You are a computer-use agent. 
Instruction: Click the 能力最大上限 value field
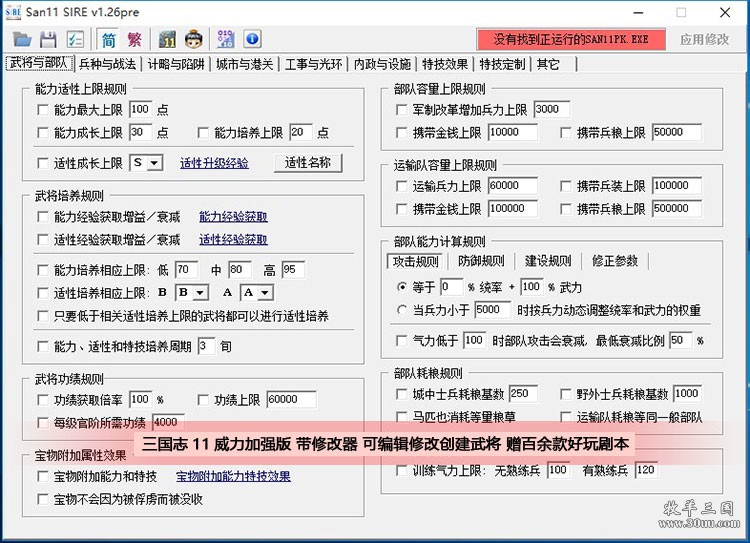141,110
